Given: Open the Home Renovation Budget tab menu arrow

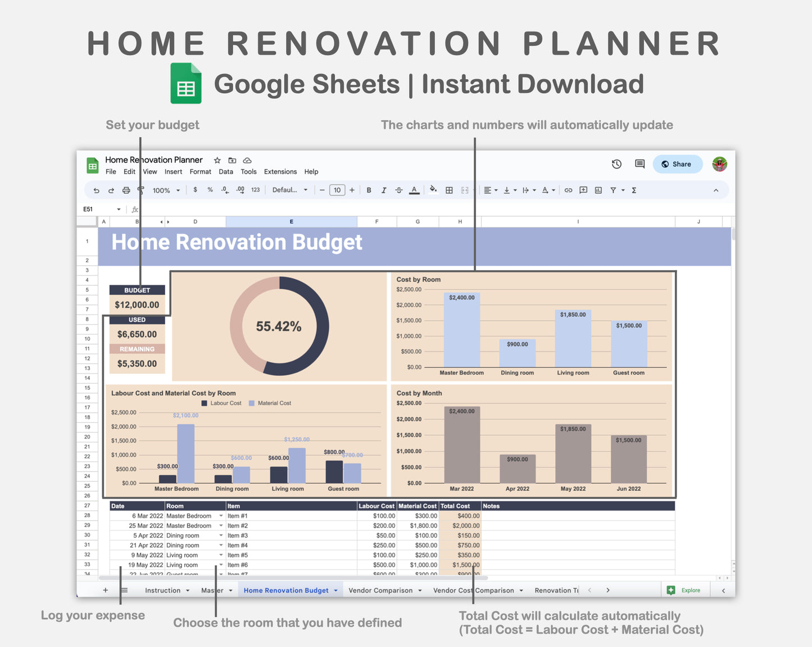Looking at the screenshot, I should click(x=337, y=590).
